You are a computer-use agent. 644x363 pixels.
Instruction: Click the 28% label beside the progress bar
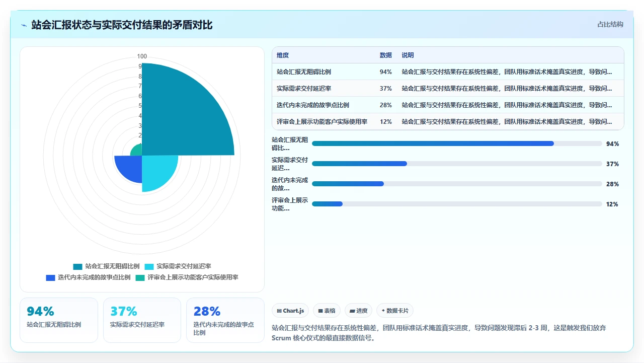tap(612, 184)
